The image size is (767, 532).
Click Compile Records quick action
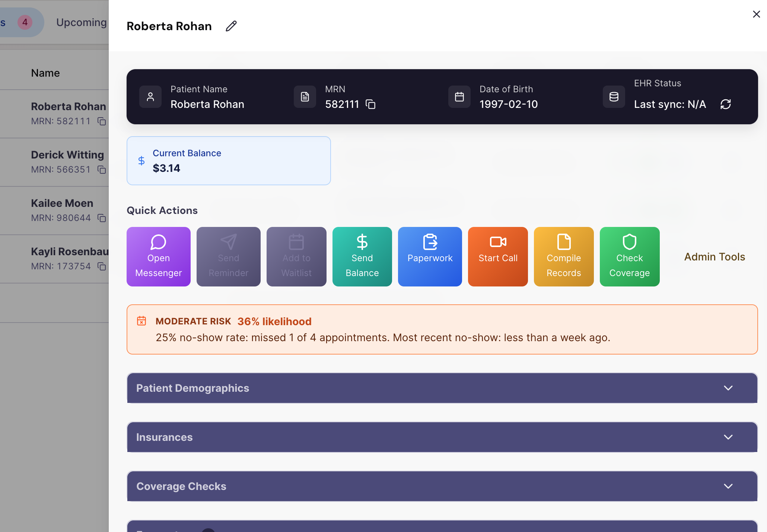coord(563,257)
